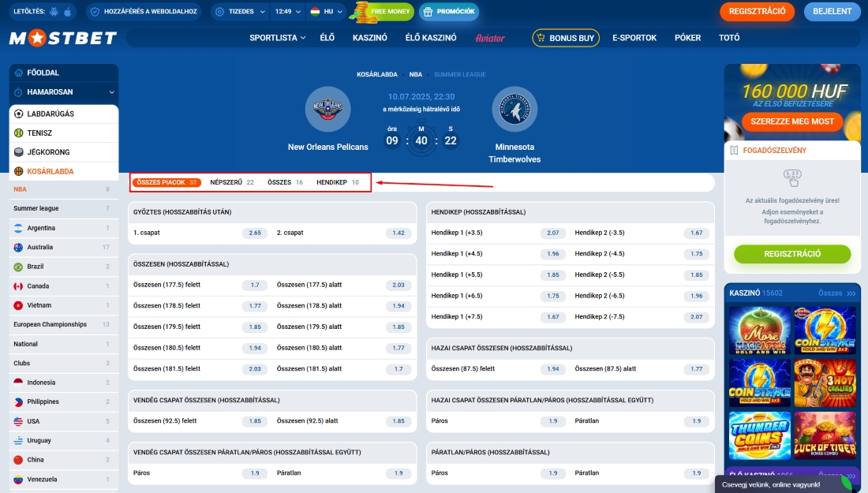This screenshot has width=868, height=493.
Task: Click the Indonesia flag icon
Action: coord(18,383)
